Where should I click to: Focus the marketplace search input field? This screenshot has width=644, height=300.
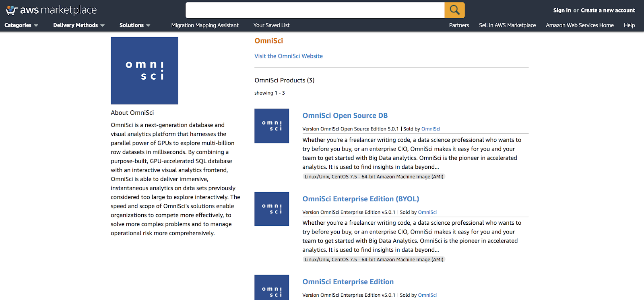315,10
